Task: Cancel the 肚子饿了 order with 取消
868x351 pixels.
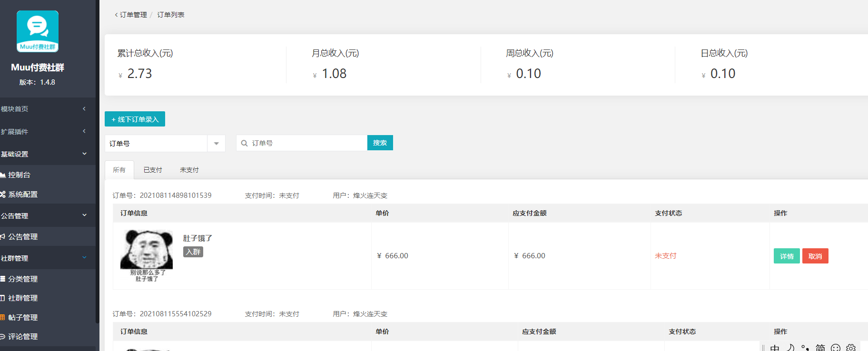Action: tap(815, 256)
